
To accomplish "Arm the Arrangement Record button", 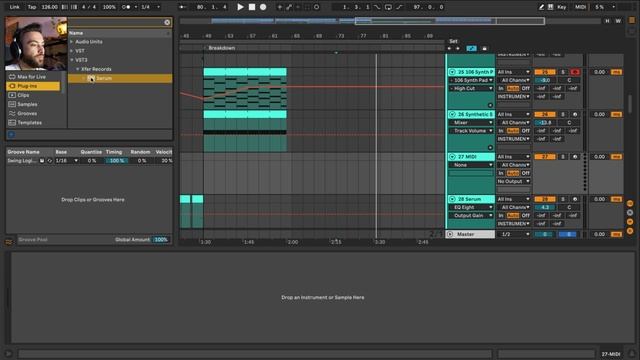I will pos(263,7).
